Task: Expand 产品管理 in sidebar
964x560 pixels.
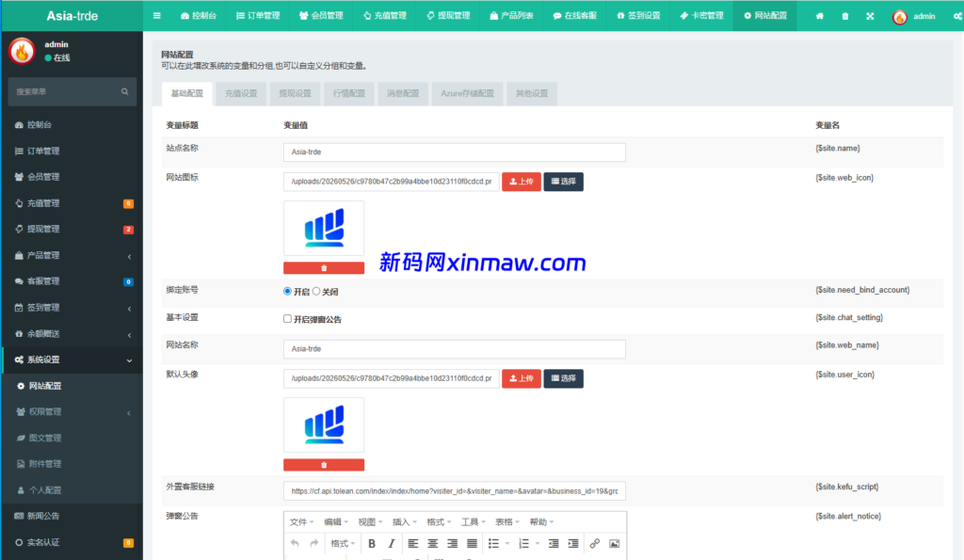Action: [72, 255]
